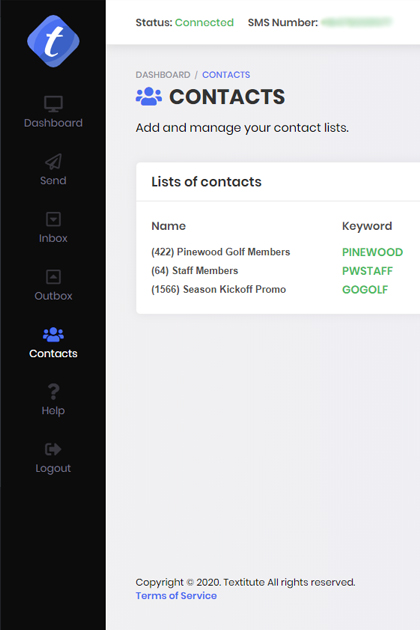Open the Season Kickoff Promo list
Image resolution: width=420 pixels, height=630 pixels.
[219, 289]
